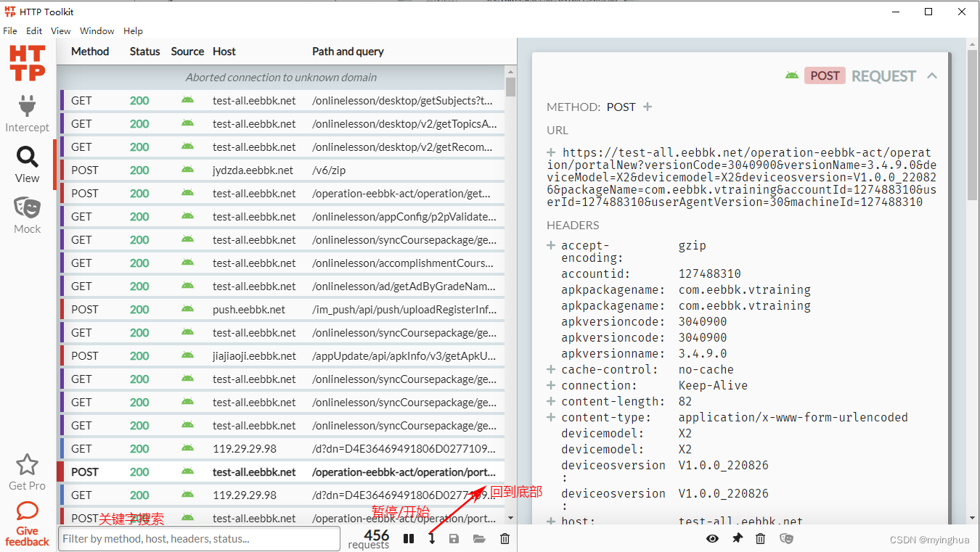Expand the URL breakdown plus
Image resolution: width=980 pixels, height=552 pixels.
pyautogui.click(x=551, y=152)
